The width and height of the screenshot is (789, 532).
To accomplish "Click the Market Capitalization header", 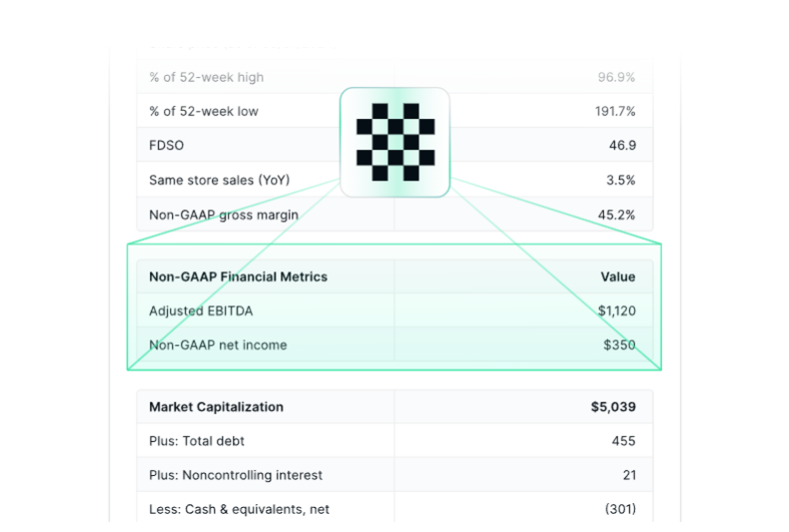I will tap(216, 406).
